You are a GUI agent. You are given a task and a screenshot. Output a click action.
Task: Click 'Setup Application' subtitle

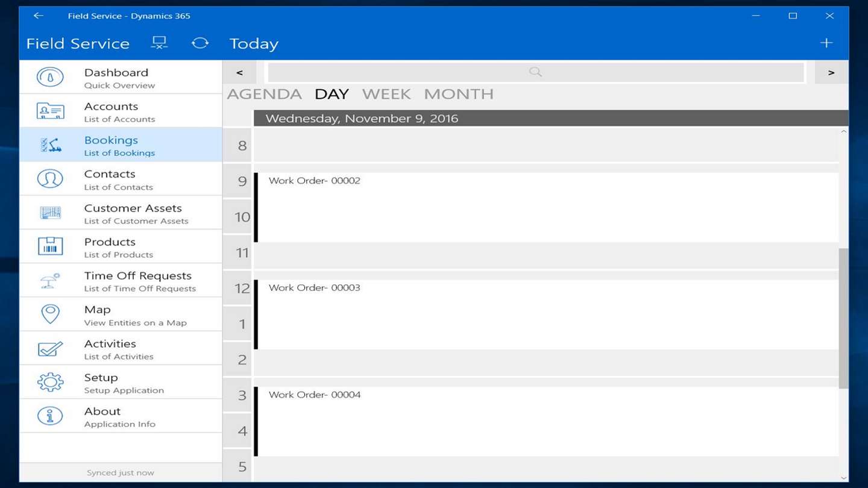point(124,390)
